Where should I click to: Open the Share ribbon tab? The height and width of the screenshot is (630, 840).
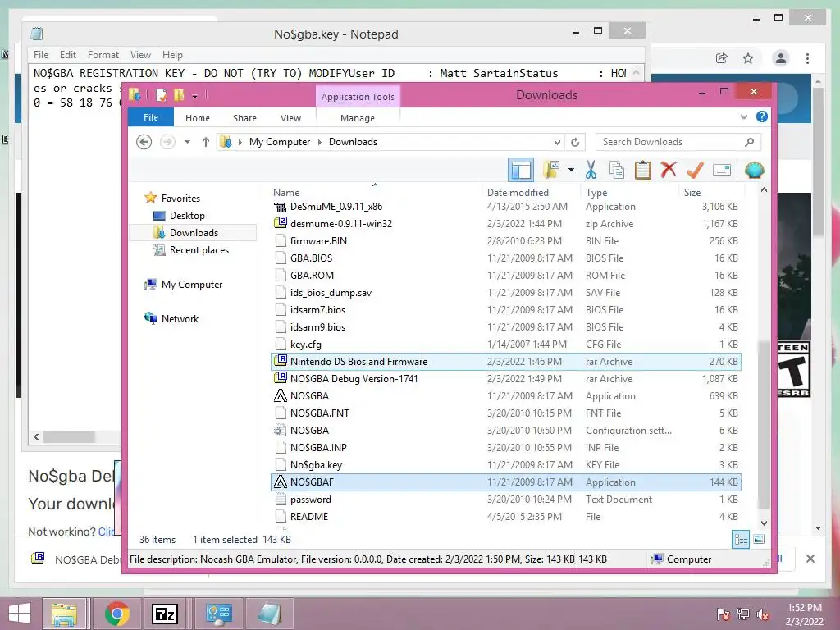[x=244, y=118]
